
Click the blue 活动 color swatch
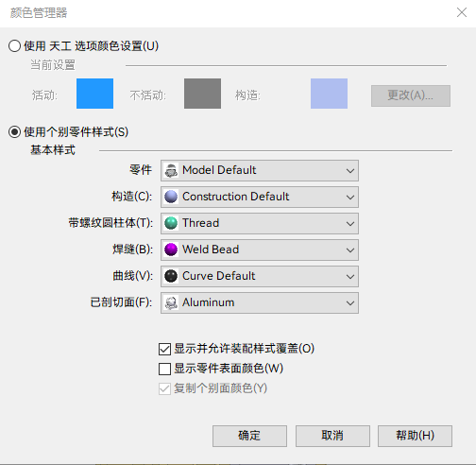pyautogui.click(x=94, y=94)
